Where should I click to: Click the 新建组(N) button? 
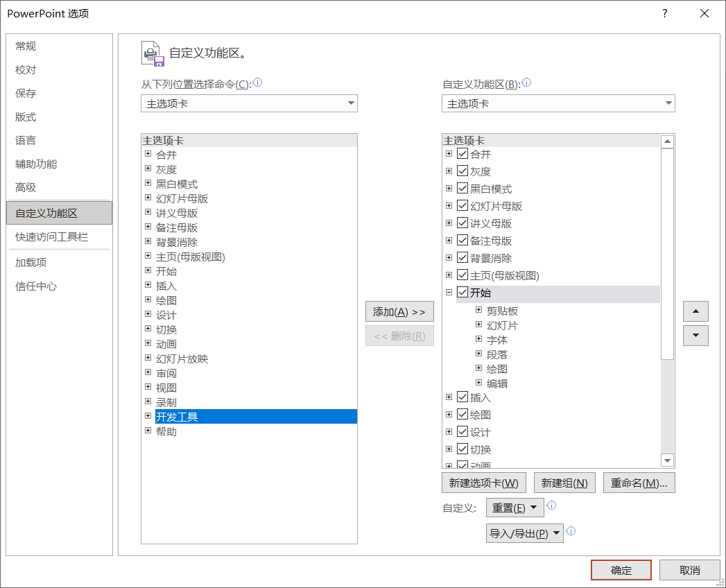coord(564,483)
